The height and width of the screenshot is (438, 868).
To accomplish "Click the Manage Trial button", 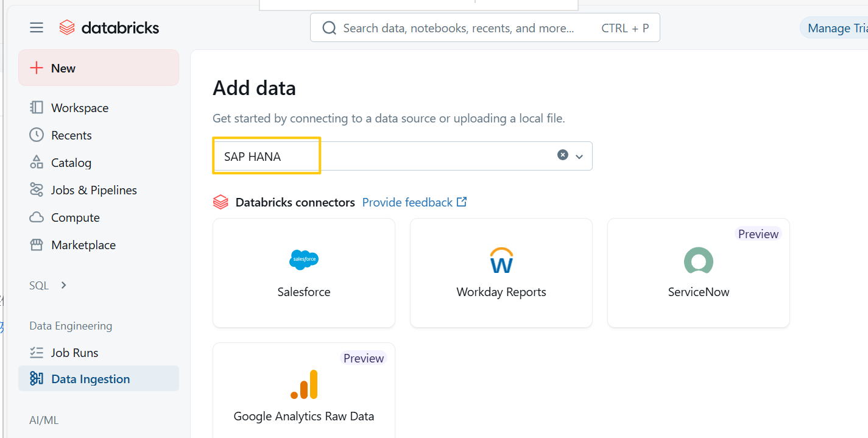I will tap(834, 28).
